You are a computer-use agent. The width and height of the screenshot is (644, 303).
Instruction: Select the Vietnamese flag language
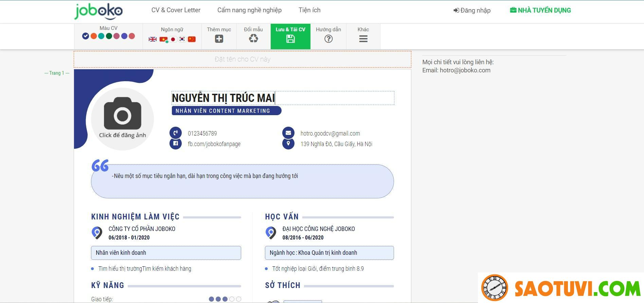tap(163, 39)
